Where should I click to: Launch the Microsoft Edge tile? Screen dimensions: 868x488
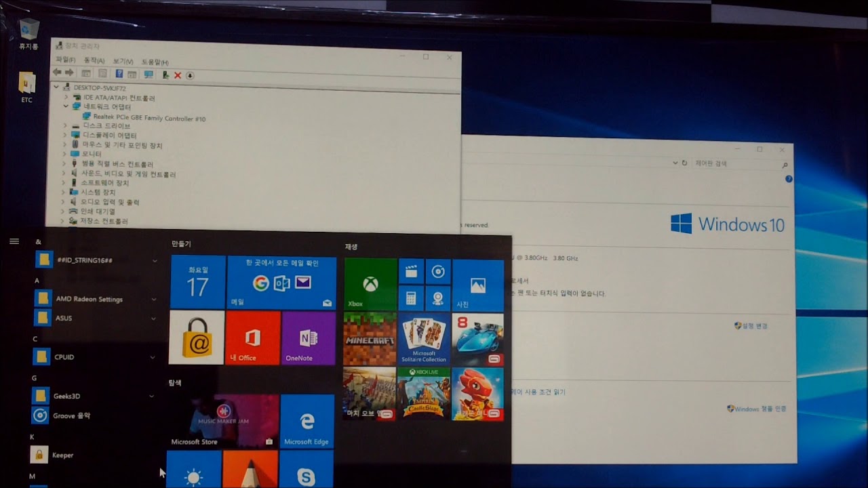click(x=307, y=422)
